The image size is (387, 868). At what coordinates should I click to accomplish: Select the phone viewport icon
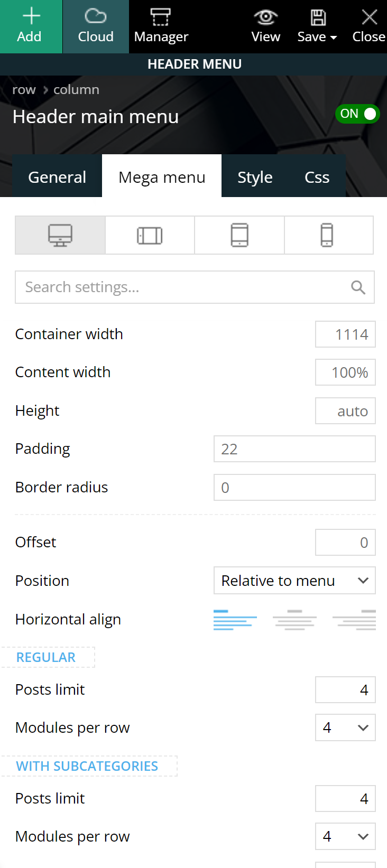click(x=327, y=235)
